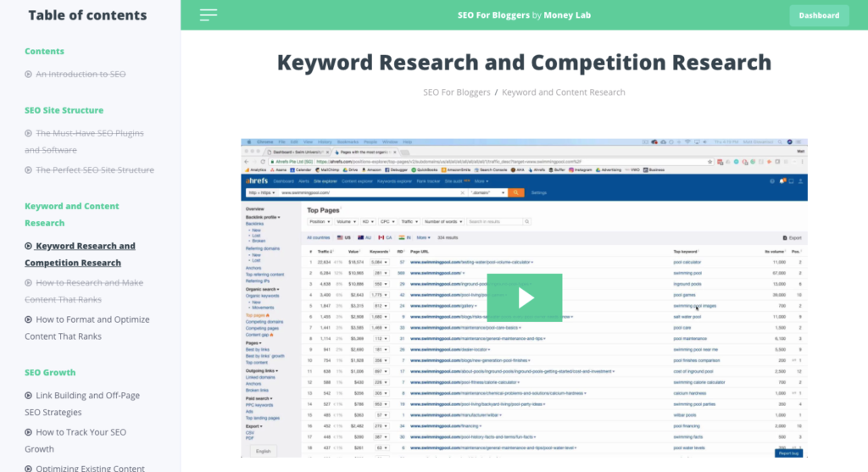Click the video thumbnail's ahrefs Top Pages table
Screen dimensions: 868x472
(x=554, y=352)
